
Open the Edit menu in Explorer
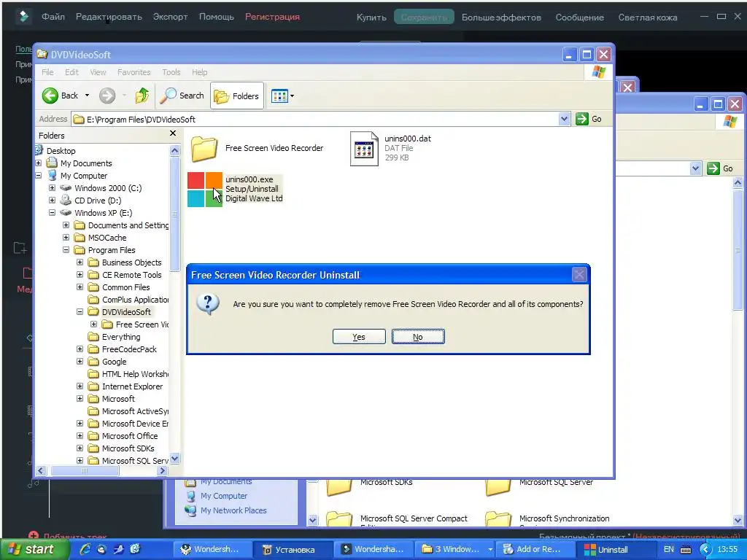click(x=72, y=72)
